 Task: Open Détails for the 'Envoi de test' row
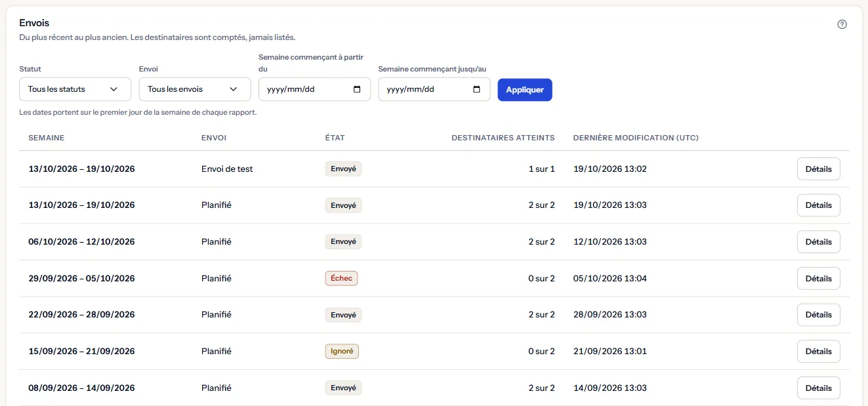click(818, 169)
